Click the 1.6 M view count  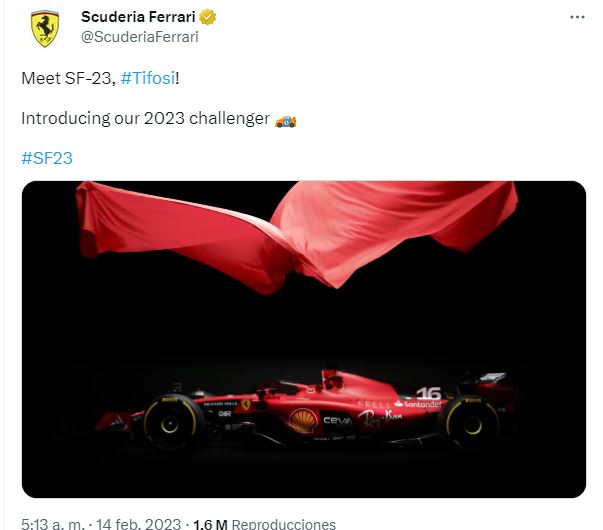[208, 523]
